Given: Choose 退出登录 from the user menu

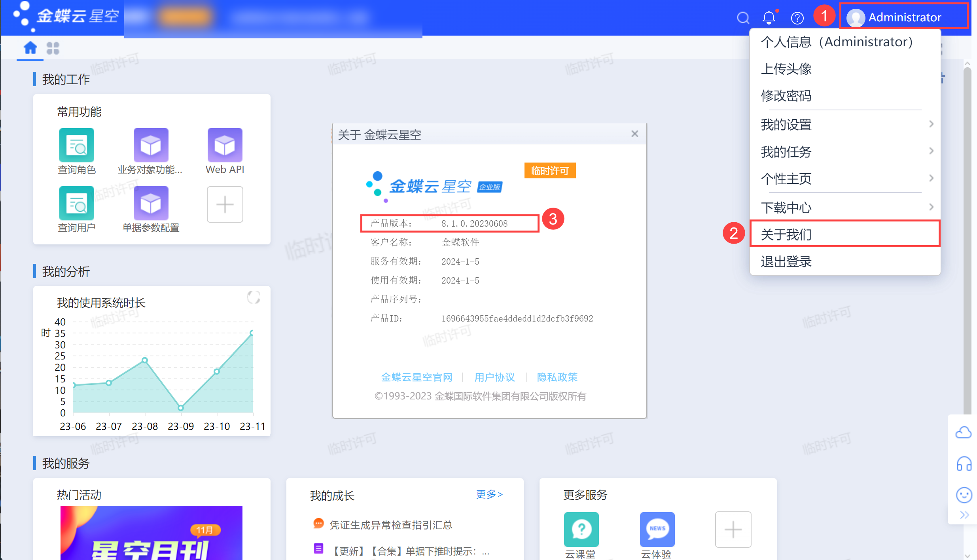Looking at the screenshot, I should click(x=786, y=262).
